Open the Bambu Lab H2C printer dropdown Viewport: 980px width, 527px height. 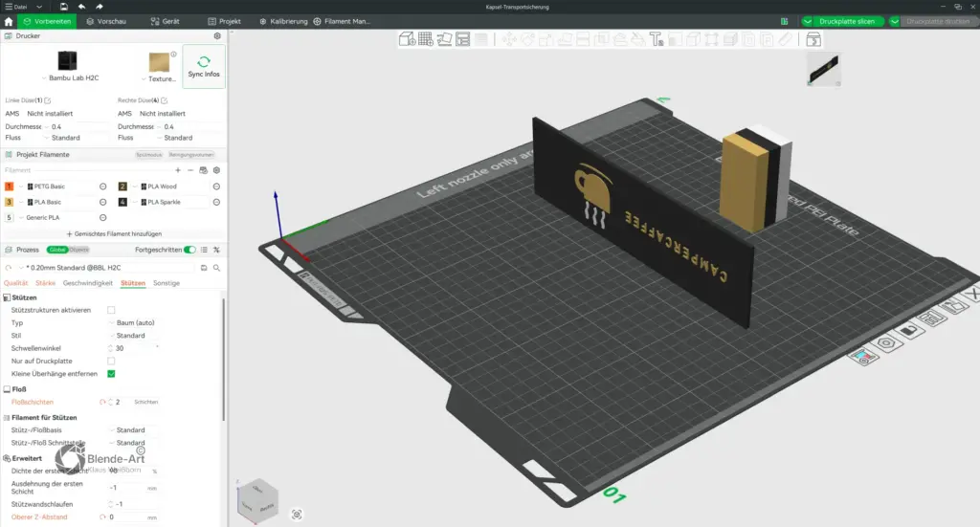pyautogui.click(x=70, y=78)
